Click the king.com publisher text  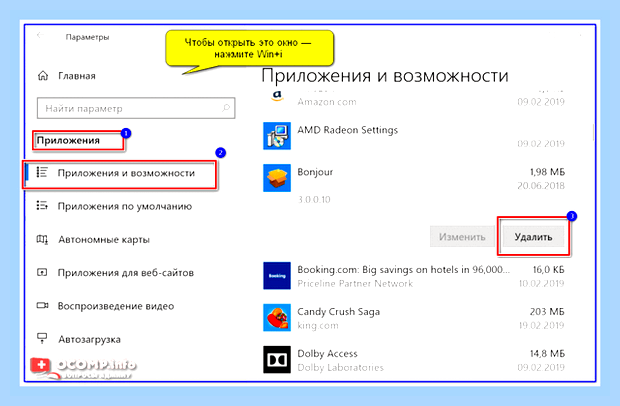(318, 326)
